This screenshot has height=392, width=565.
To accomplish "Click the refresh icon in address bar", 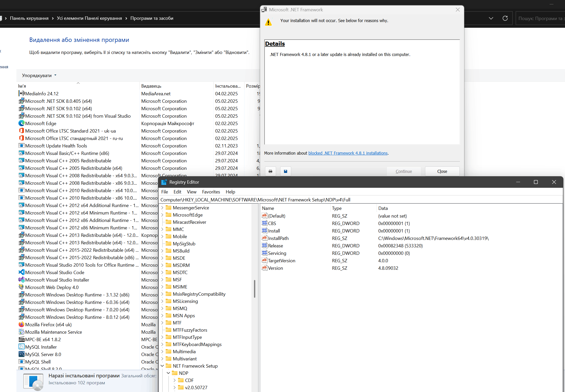I will click(x=505, y=18).
